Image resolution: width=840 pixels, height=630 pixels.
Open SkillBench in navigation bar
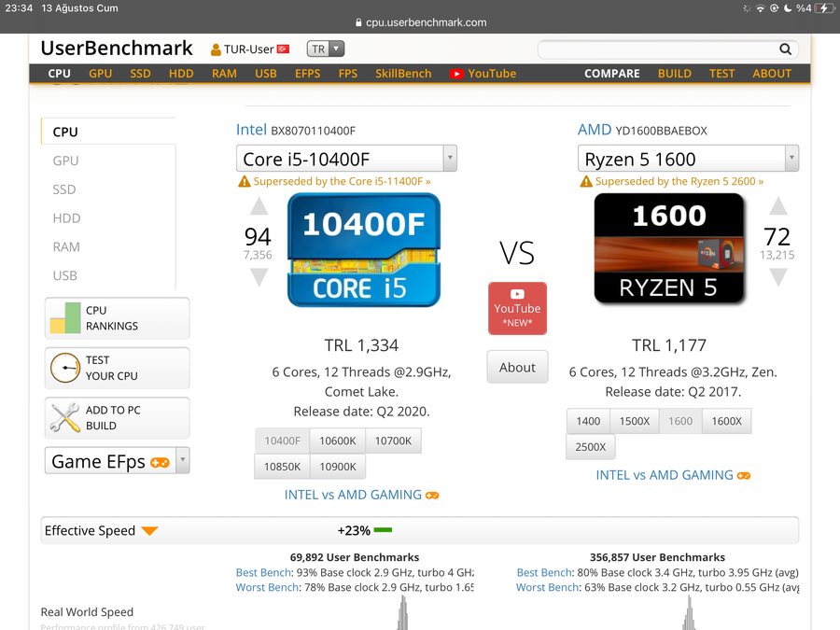[403, 74]
